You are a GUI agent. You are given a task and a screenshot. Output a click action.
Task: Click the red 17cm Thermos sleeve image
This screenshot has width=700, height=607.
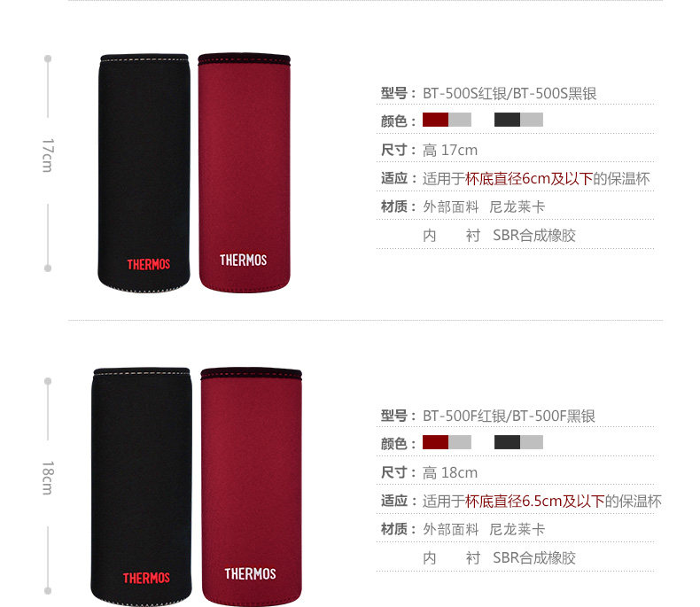pyautogui.click(x=245, y=173)
